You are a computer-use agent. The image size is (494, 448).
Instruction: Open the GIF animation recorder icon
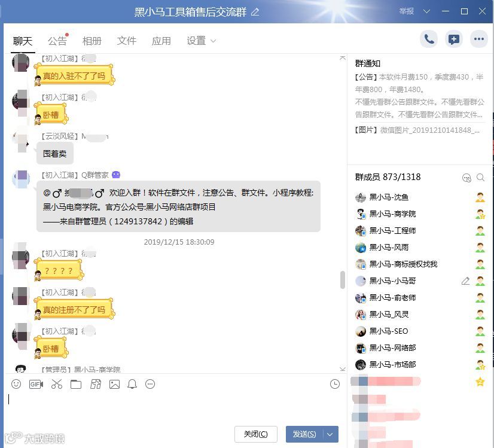tap(36, 384)
